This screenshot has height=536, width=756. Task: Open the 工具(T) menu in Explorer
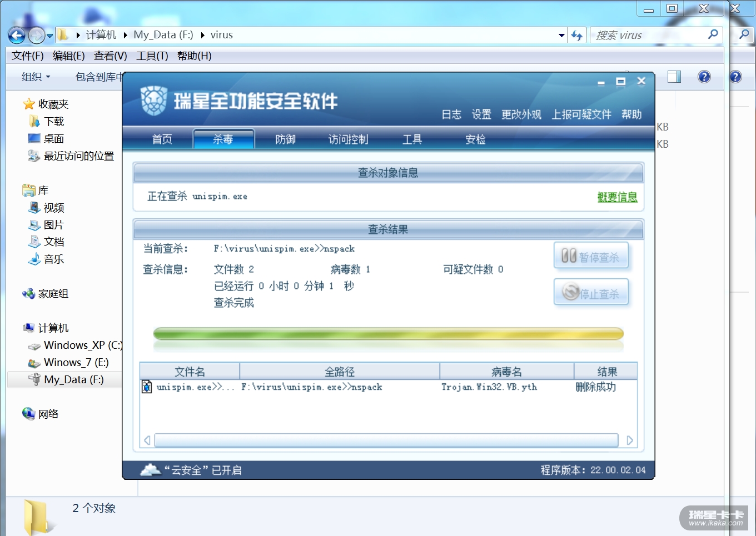(152, 56)
